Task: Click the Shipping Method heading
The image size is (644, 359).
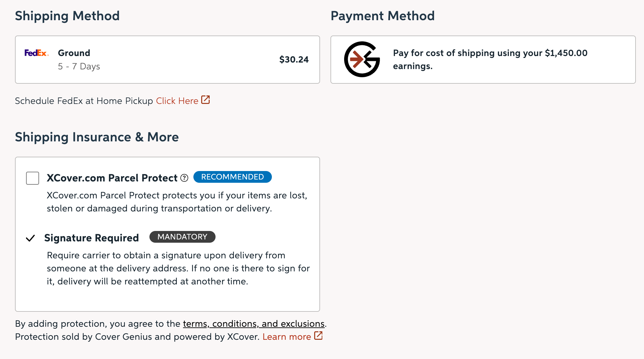Action: click(67, 15)
